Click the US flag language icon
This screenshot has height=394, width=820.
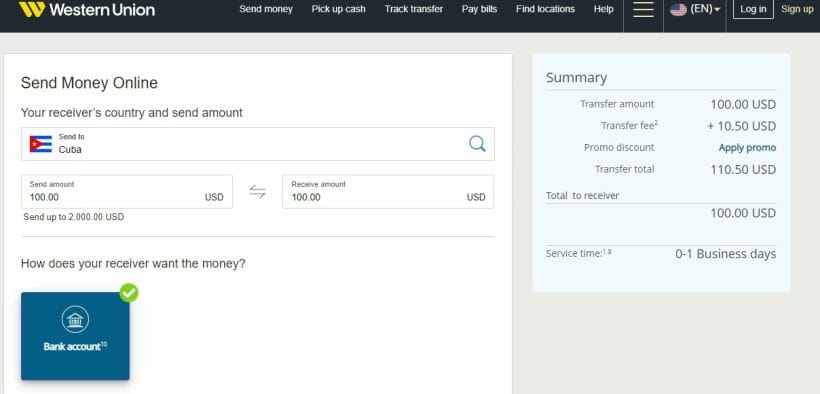(678, 9)
